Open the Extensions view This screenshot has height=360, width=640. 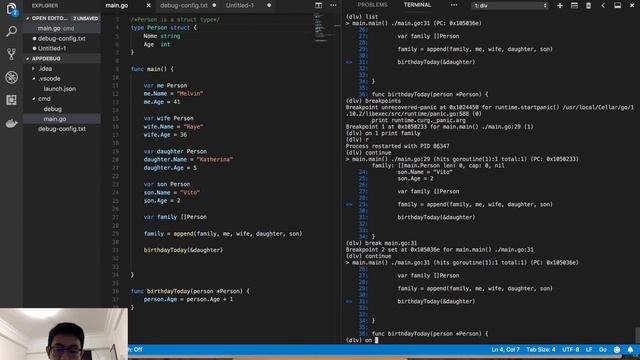tap(11, 100)
